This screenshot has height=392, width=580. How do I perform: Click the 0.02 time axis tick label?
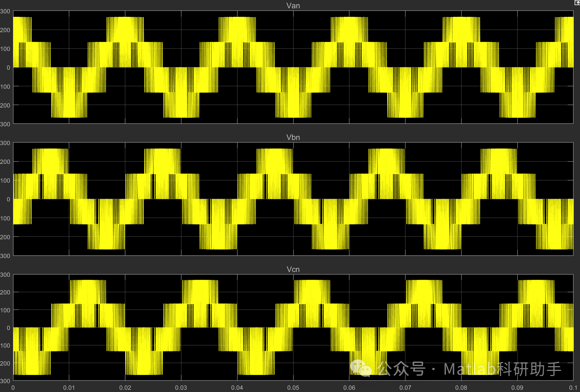[x=125, y=387]
